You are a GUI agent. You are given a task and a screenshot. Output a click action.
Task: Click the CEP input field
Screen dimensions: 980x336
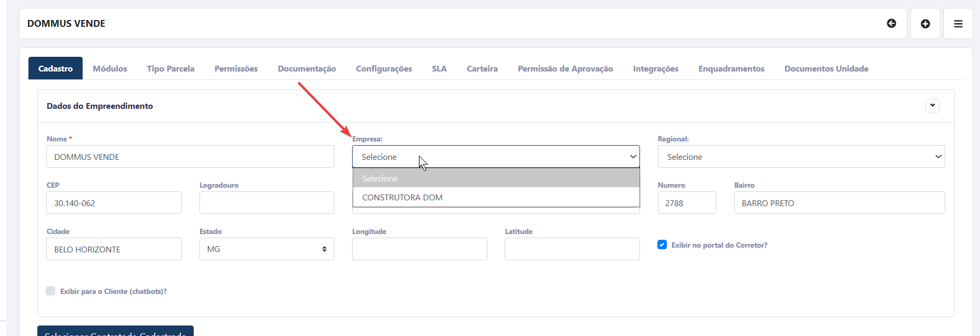pos(114,203)
